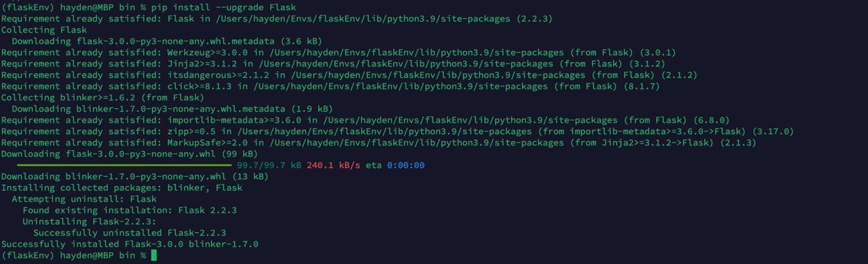
Task: Click the zipp>=0.5 requirement line
Action: (397, 132)
